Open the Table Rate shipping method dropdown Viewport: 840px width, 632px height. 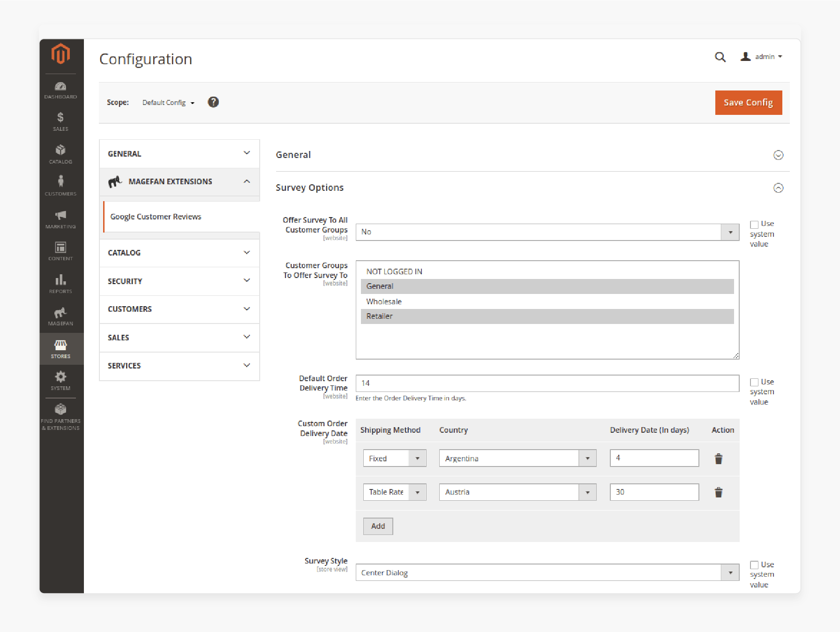(395, 492)
